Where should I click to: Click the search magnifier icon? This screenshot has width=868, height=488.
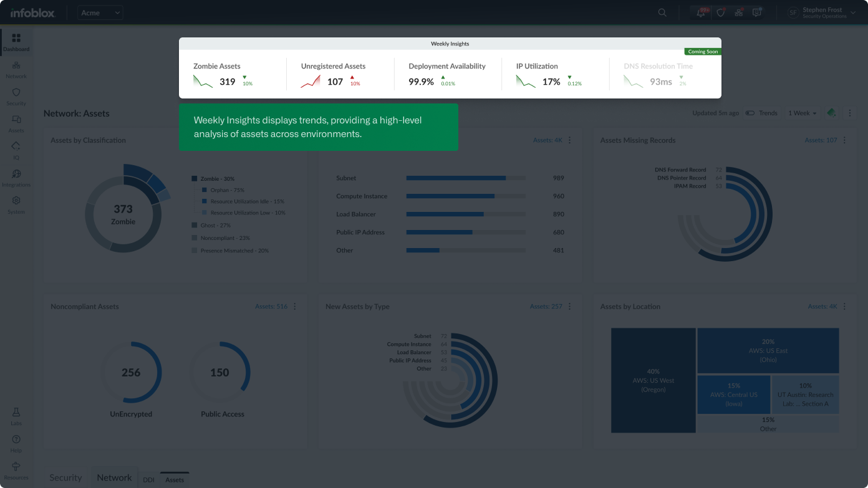(662, 12)
